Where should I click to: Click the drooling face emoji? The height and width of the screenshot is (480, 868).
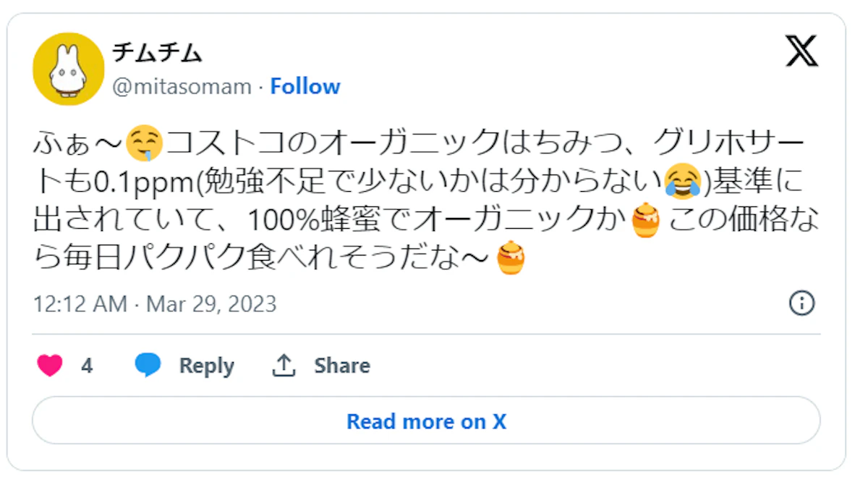[x=143, y=143]
